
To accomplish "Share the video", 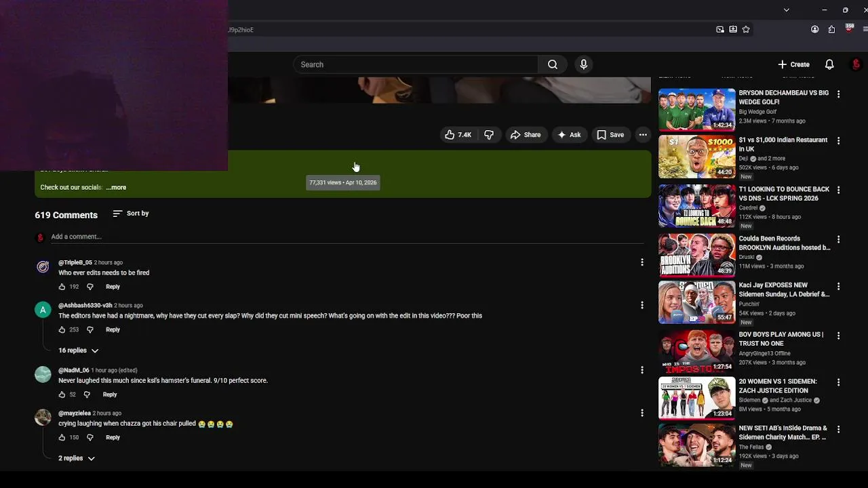I will pyautogui.click(x=526, y=135).
